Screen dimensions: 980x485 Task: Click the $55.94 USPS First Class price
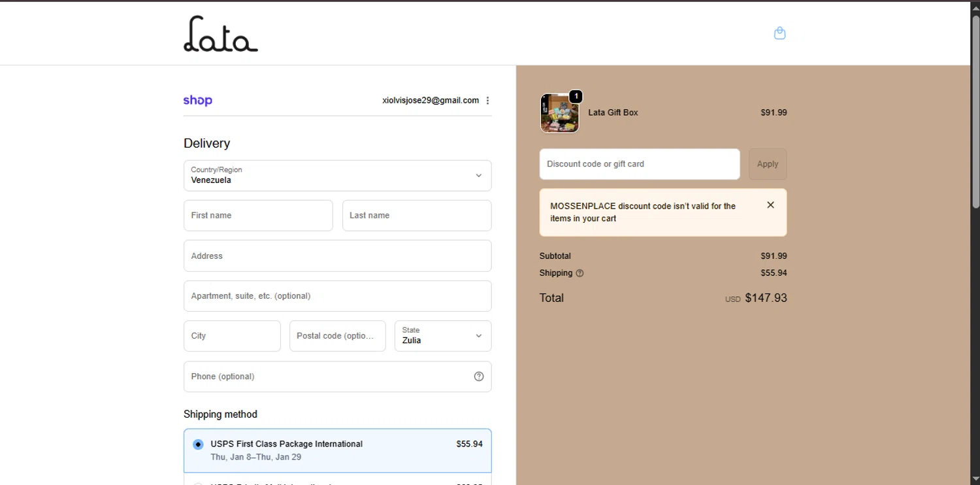(x=469, y=444)
